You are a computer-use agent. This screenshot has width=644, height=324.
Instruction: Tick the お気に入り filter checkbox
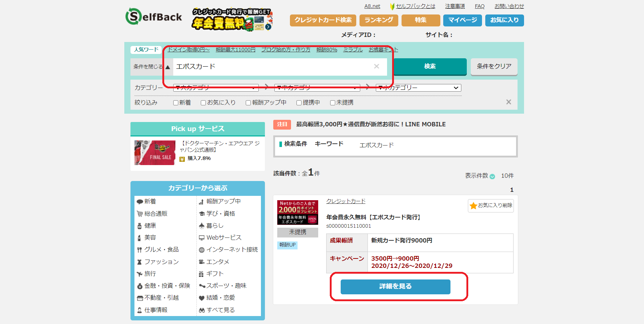click(x=203, y=103)
